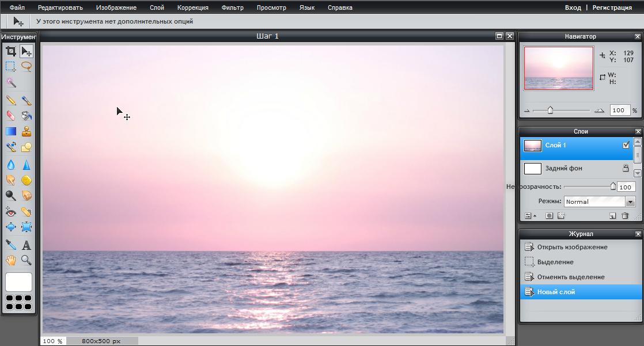Image resolution: width=644 pixels, height=346 pixels.
Task: Click the Navigator zoom slider handle
Action: click(550, 110)
